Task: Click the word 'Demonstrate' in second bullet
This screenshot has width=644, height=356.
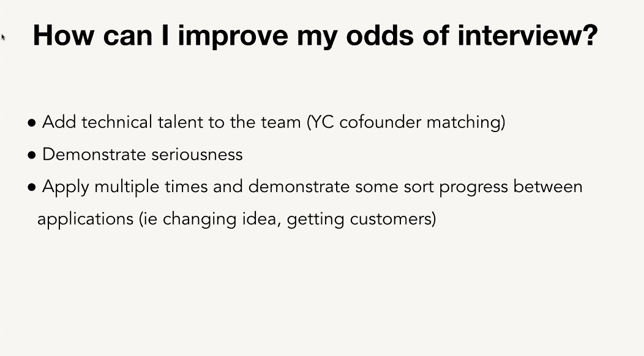Action: [94, 154]
